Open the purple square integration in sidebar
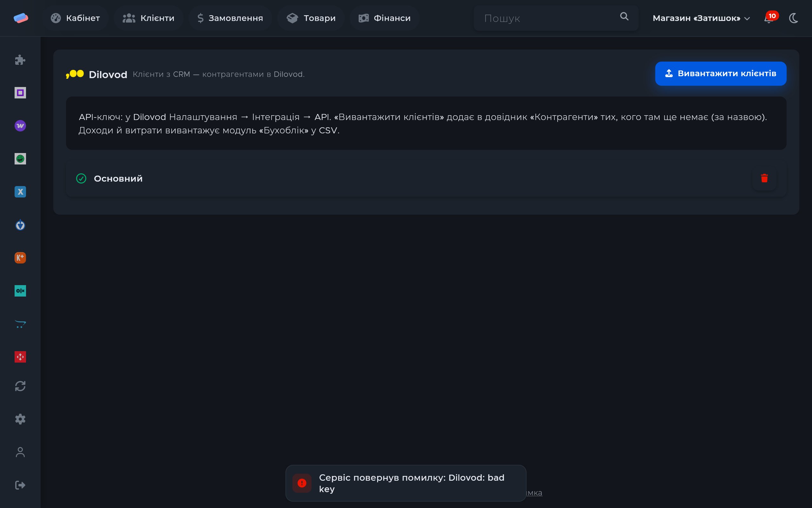Viewport: 812px width, 508px height. (20, 93)
